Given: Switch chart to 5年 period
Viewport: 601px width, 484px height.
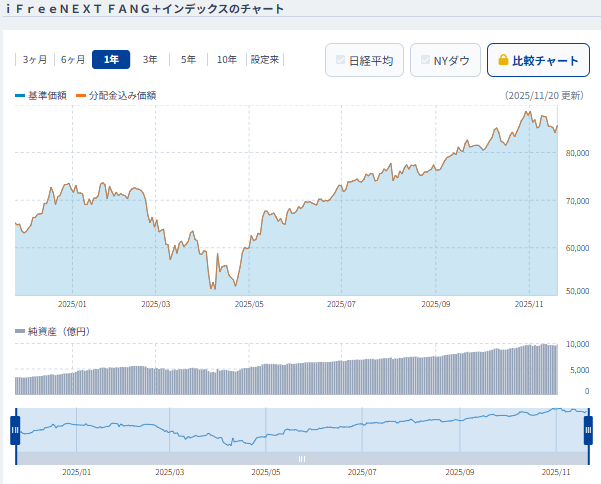Looking at the screenshot, I should [188, 60].
